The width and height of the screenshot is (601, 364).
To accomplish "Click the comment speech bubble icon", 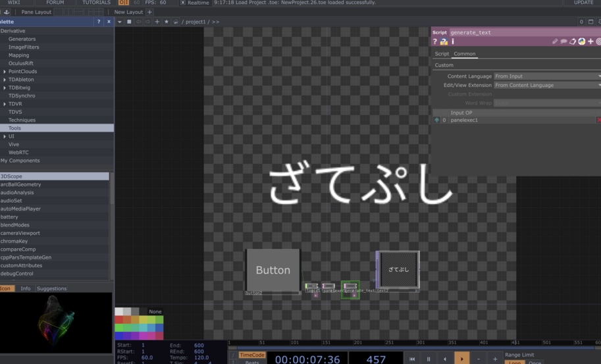I will tap(564, 41).
